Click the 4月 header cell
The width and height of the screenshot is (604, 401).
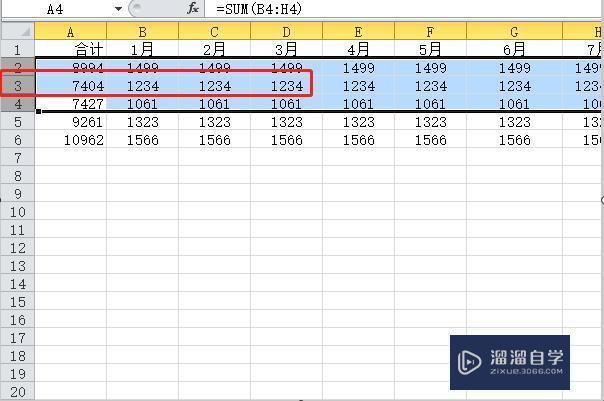359,49
